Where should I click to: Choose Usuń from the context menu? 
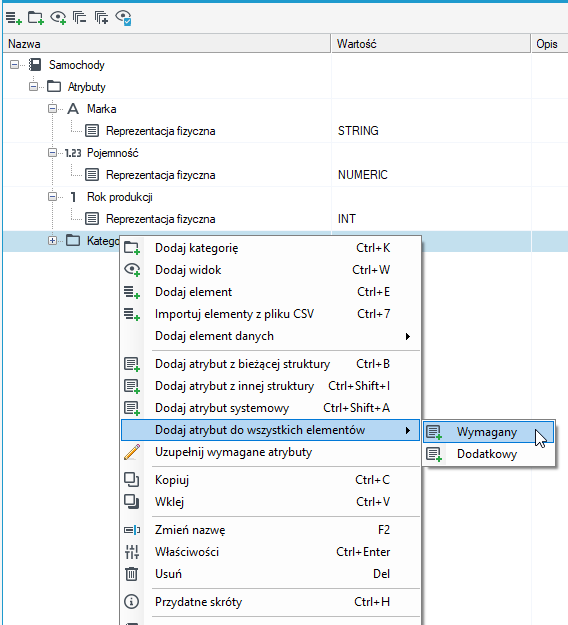tap(271, 574)
